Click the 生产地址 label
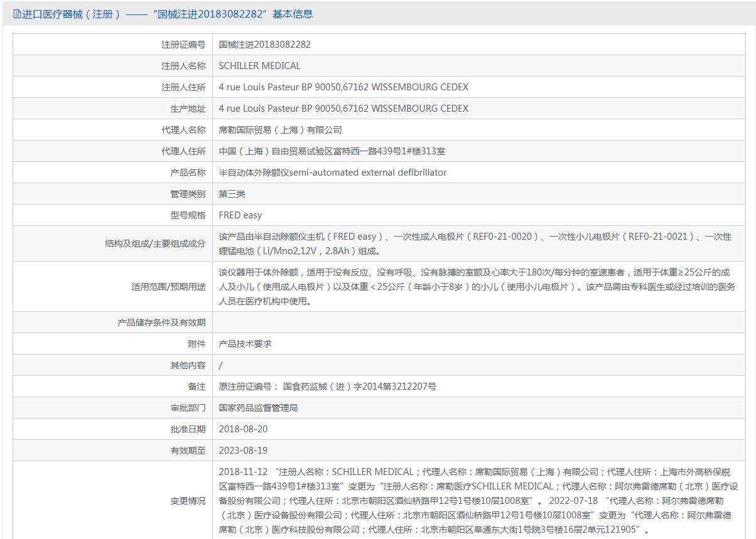 point(188,109)
